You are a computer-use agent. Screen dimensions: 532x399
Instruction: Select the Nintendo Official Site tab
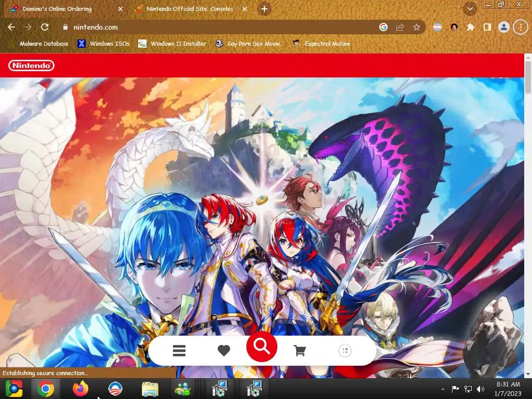(x=190, y=9)
